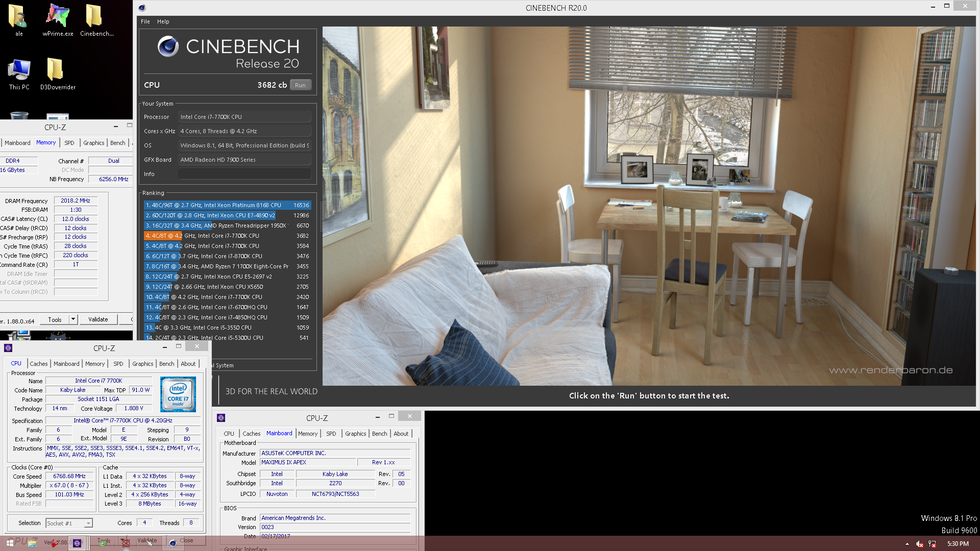Click the green card taskbar icon

(x=102, y=543)
